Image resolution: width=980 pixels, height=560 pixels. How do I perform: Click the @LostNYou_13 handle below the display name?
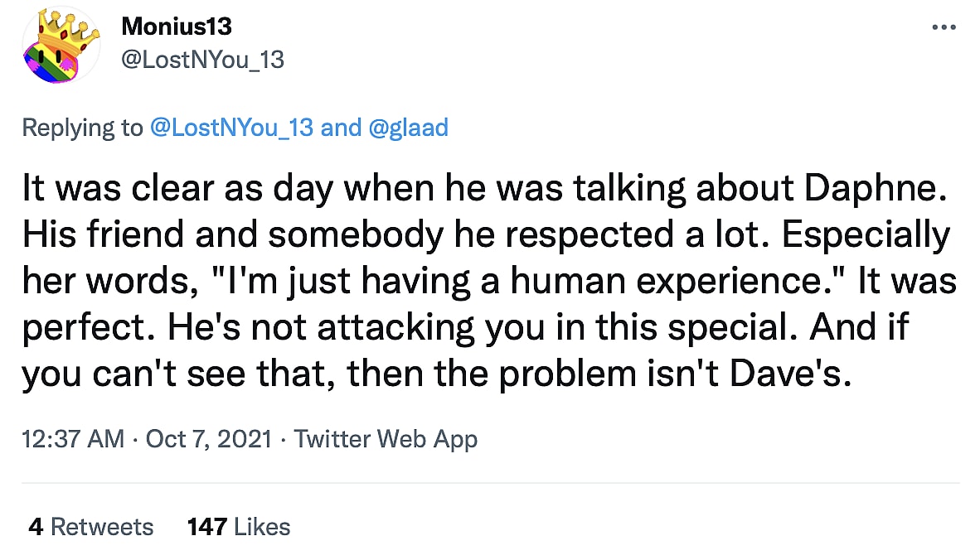[x=202, y=59]
